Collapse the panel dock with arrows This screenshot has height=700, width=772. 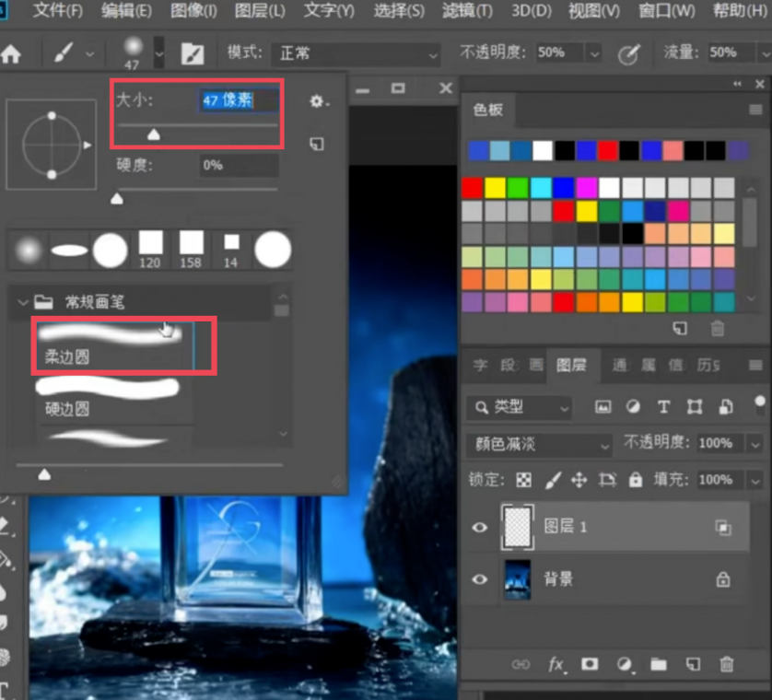click(737, 84)
